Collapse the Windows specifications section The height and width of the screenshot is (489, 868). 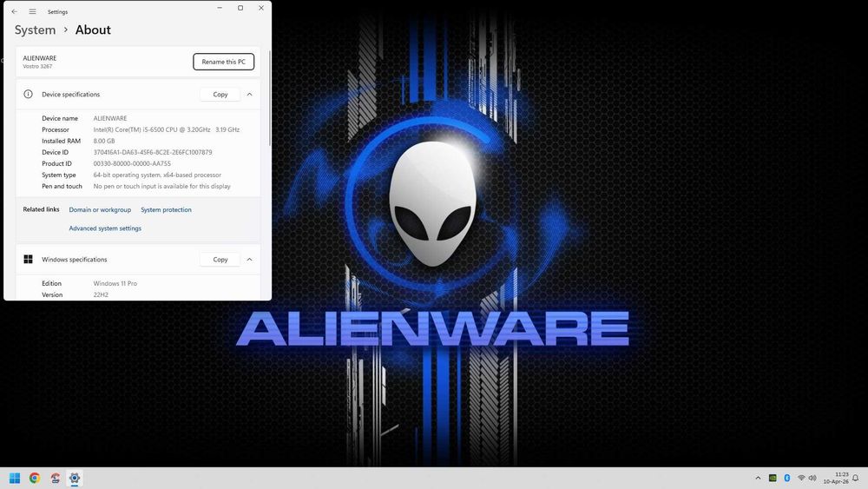point(250,259)
